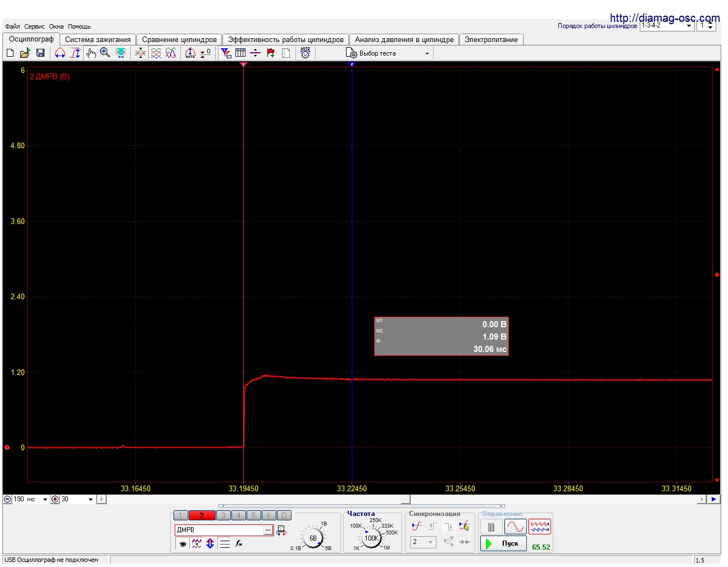Click the filter funnel icon
The width and height of the screenshot is (728, 567).
[x=226, y=53]
